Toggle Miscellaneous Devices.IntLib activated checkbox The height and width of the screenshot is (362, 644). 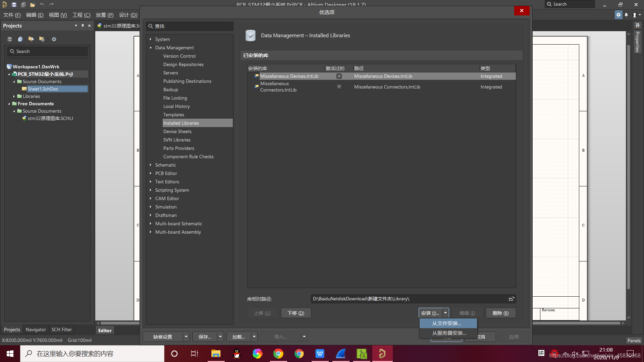[339, 76]
